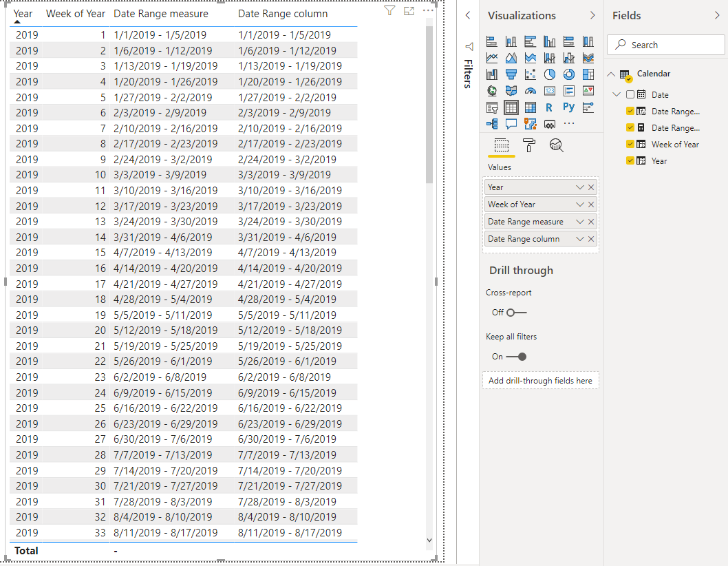Screen dimensions: 728x566
Task: Select the Matrix visual
Action: 531,108
